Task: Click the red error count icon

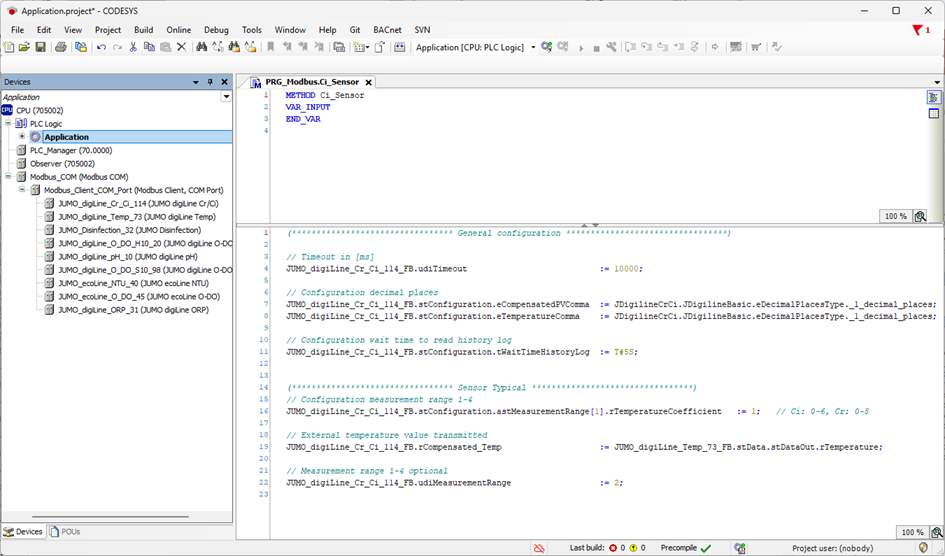Action: click(613, 548)
